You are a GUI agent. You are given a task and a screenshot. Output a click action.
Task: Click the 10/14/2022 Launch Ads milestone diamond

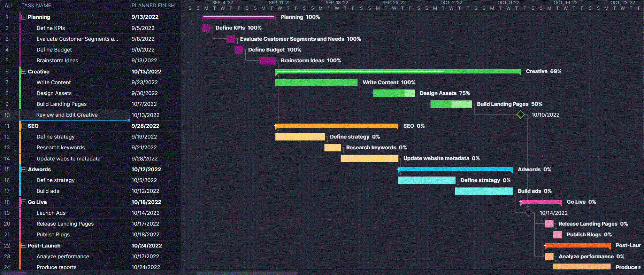pos(529,213)
